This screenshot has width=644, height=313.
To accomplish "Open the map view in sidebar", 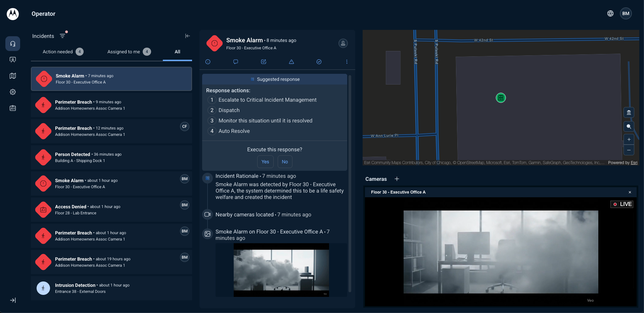I will click(x=13, y=76).
